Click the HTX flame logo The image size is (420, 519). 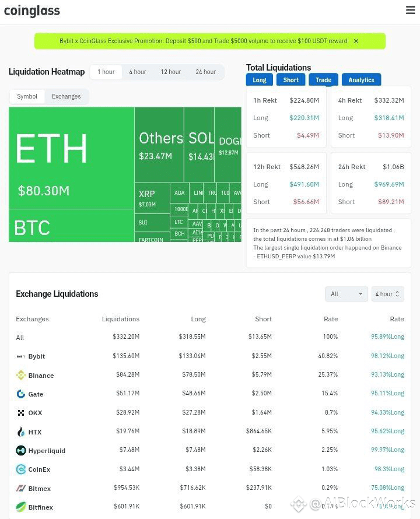click(21, 432)
